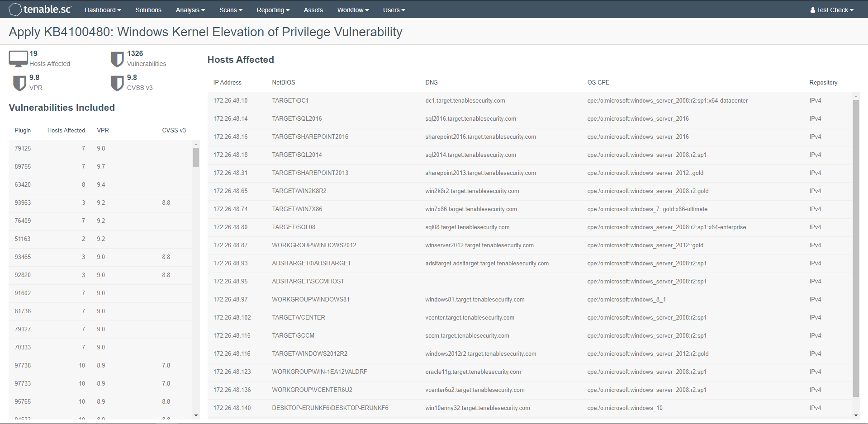
Task: Click the CVSS v3 shield icon
Action: coord(117,82)
